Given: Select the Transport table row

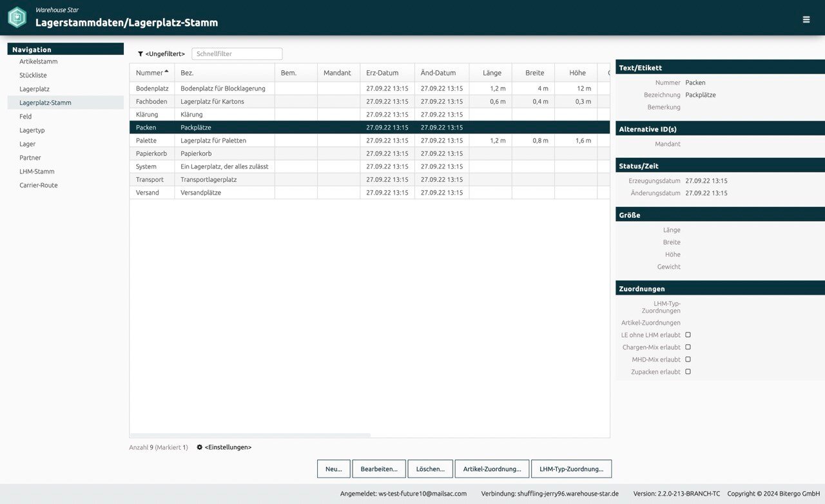Looking at the screenshot, I should (369, 179).
